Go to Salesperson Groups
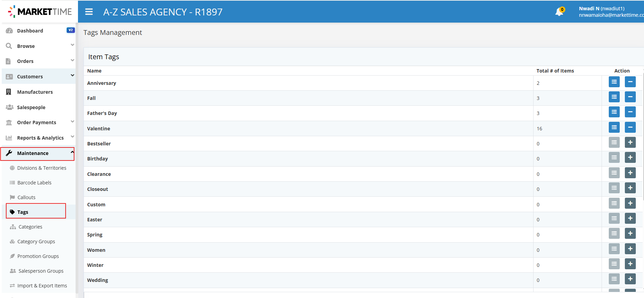Viewport: 644px width, 298px height. (x=41, y=271)
